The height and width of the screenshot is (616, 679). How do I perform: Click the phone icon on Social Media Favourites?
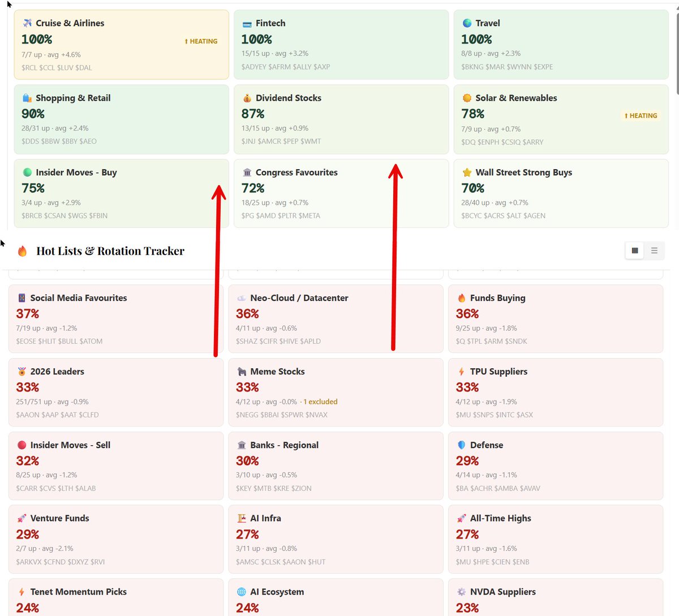[22, 298]
